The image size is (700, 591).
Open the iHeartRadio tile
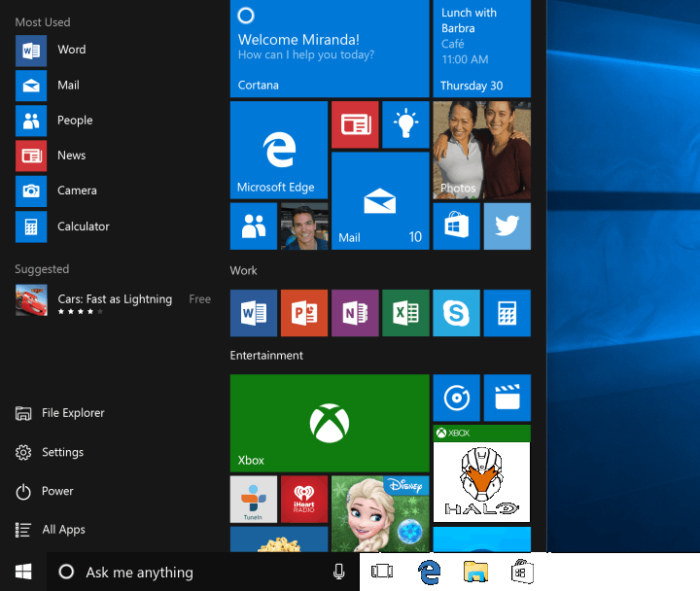(x=304, y=499)
